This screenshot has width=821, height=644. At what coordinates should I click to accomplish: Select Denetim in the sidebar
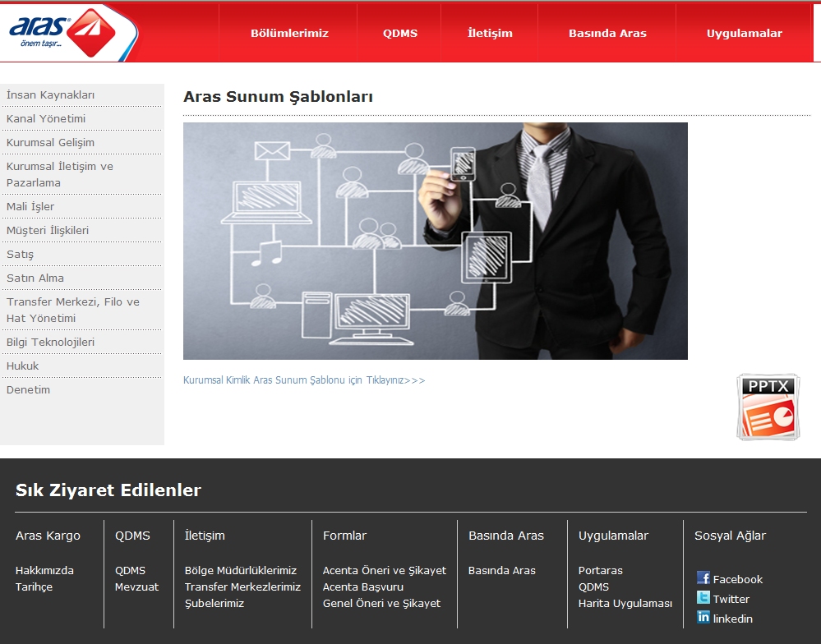pos(28,389)
